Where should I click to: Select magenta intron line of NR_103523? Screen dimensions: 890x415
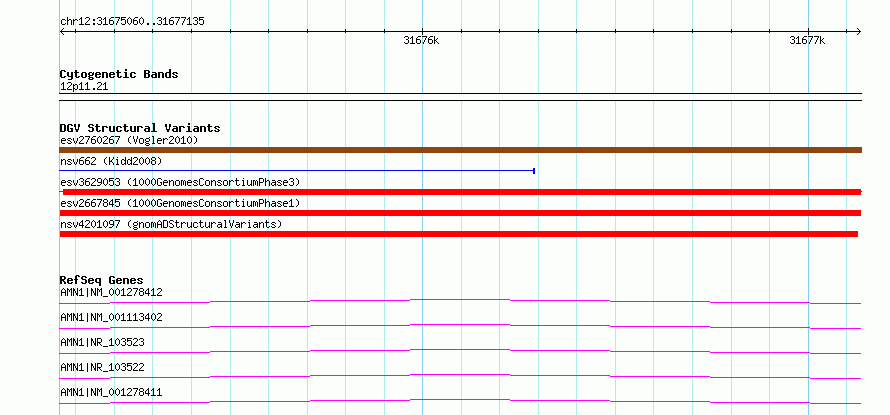coord(460,351)
